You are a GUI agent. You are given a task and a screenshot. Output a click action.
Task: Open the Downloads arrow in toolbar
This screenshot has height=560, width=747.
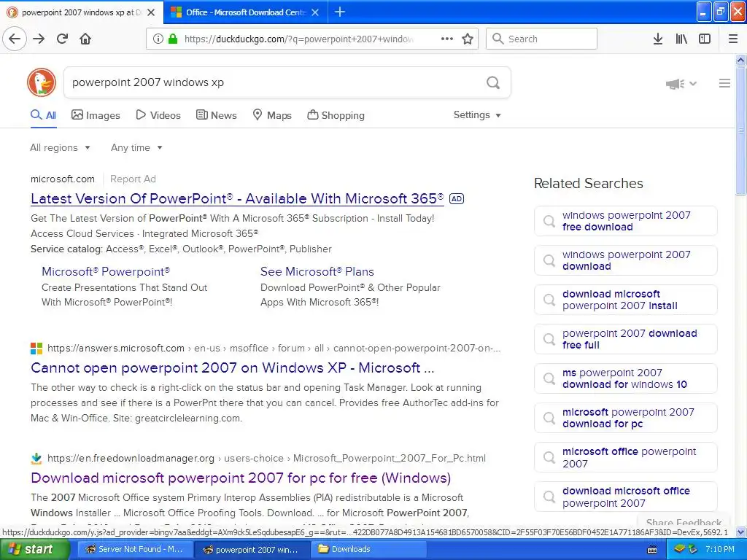pos(657,39)
